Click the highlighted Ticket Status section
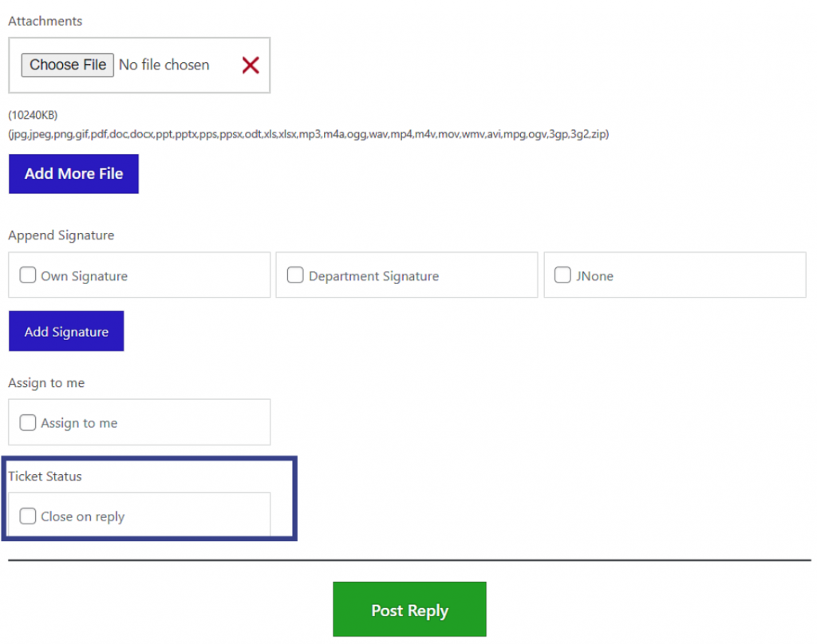This screenshot has width=817, height=644. [150, 498]
